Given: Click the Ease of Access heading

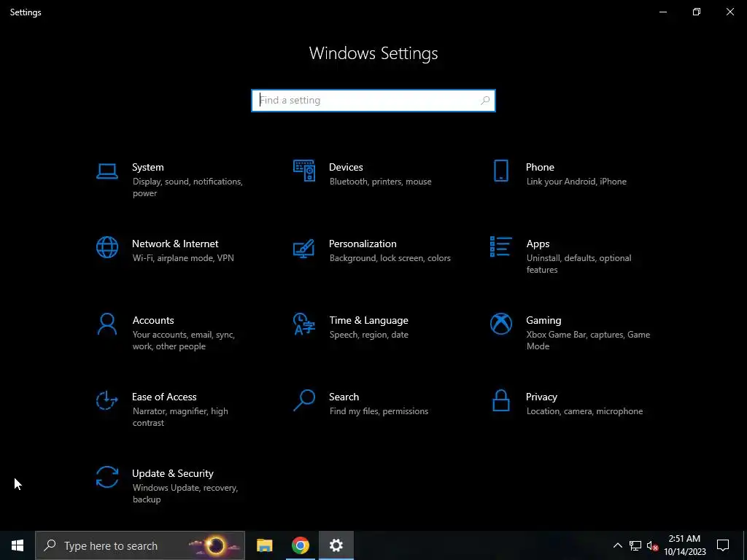Looking at the screenshot, I should coord(164,397).
